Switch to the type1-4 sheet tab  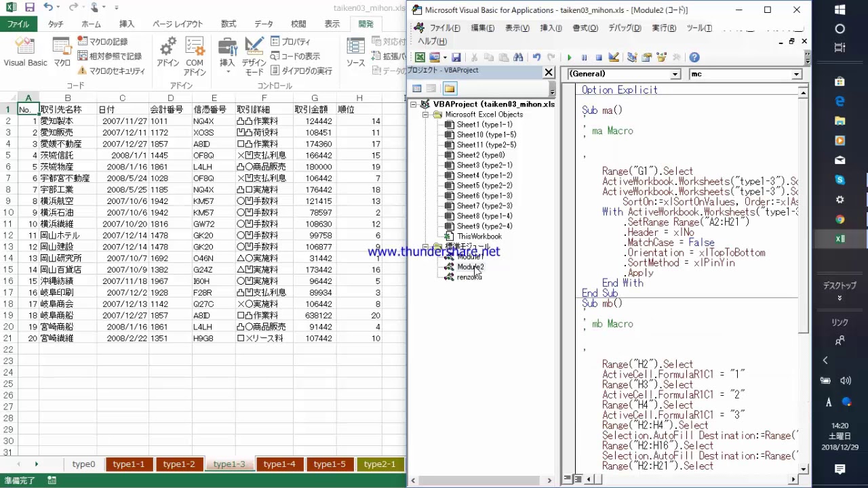[279, 464]
